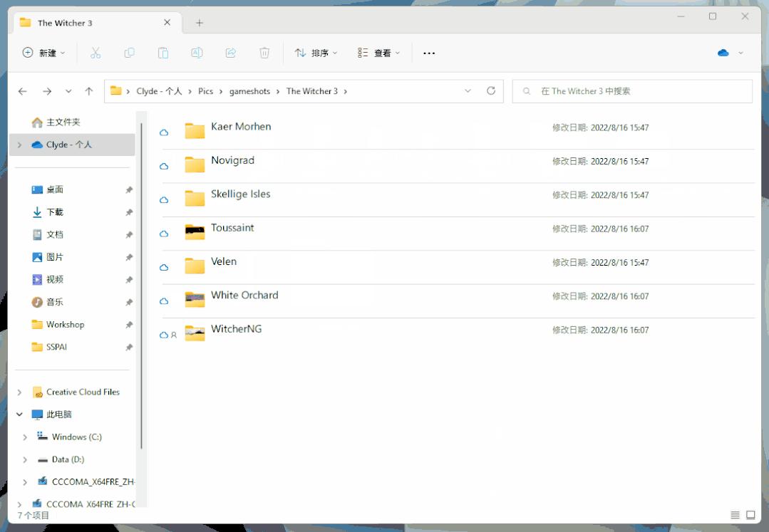Expand Creative Cloud Files tree node
Image resolution: width=769 pixels, height=532 pixels.
click(20, 392)
